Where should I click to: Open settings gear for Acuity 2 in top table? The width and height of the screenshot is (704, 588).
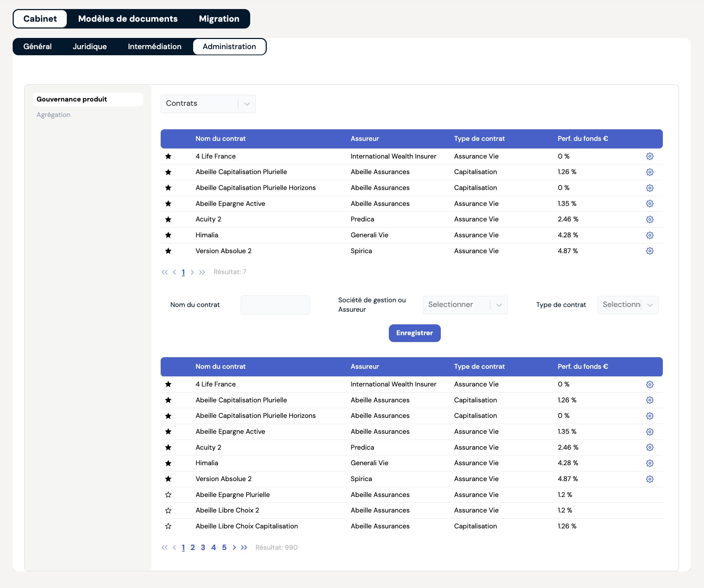(649, 219)
